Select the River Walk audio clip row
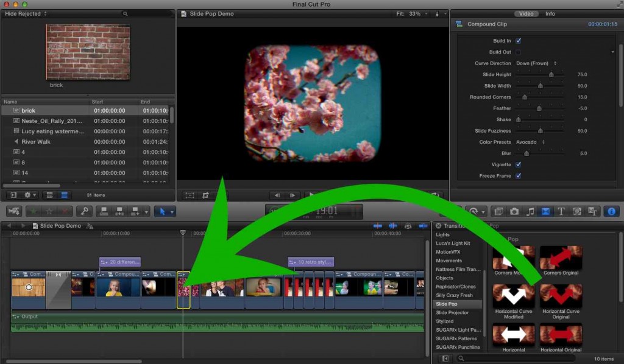 point(86,141)
